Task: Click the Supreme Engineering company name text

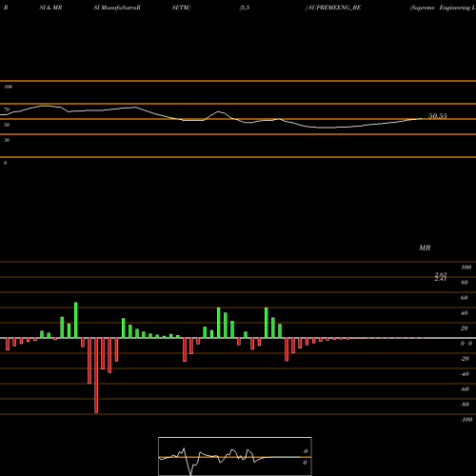Action: tap(443, 8)
